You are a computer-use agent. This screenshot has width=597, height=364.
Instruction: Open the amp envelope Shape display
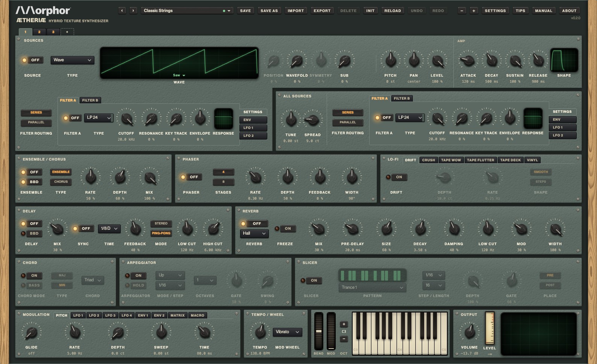(x=564, y=60)
